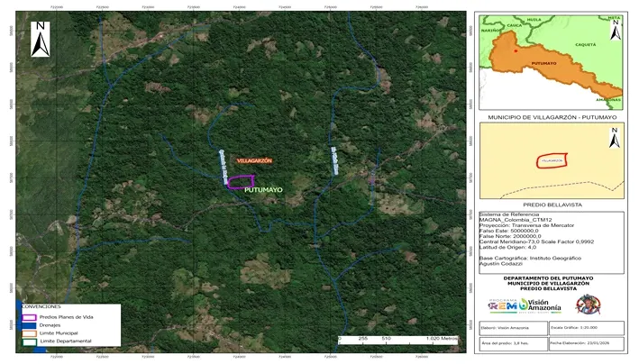Image resolution: width=639 pixels, height=364 pixels.
Task: Click the 'Falso Este: 5000000,0' line
Action: pos(508,231)
